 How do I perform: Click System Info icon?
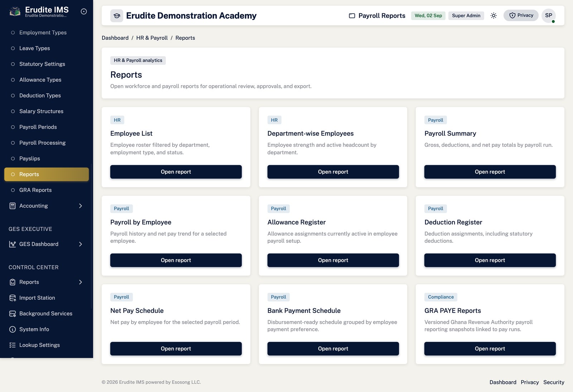pos(13,329)
